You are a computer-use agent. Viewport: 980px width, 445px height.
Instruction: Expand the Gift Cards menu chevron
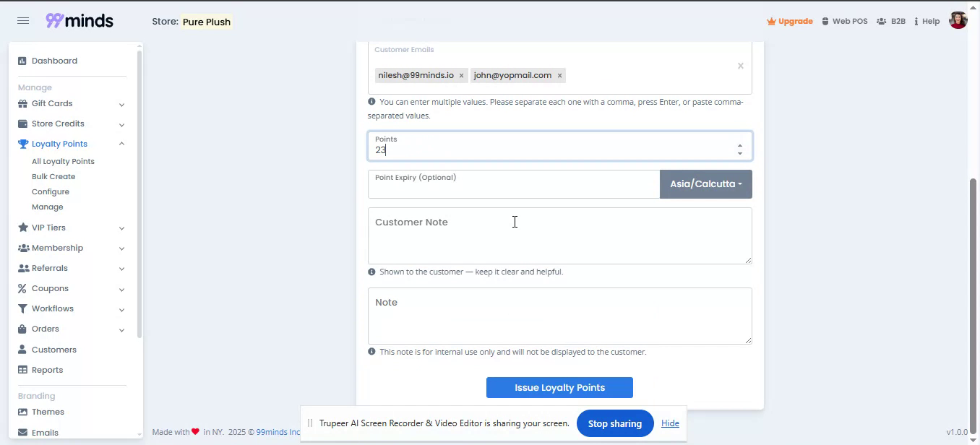(121, 104)
